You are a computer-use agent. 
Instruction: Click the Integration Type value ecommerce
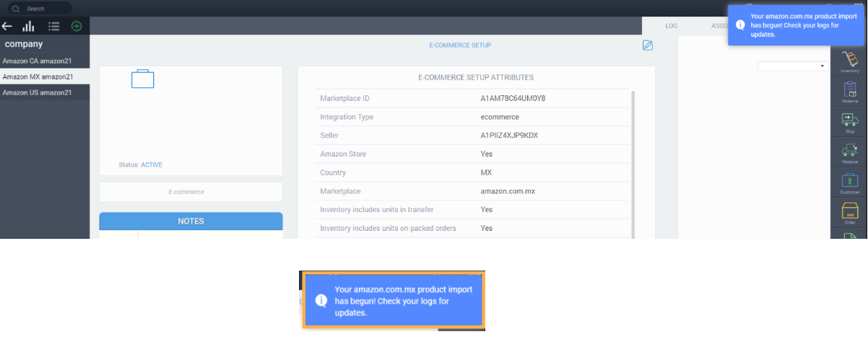tap(500, 117)
